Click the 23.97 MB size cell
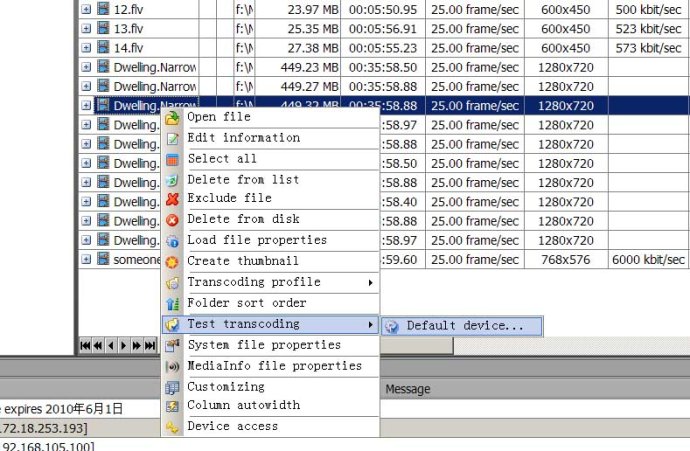This screenshot has width=690, height=451. [x=298, y=9]
